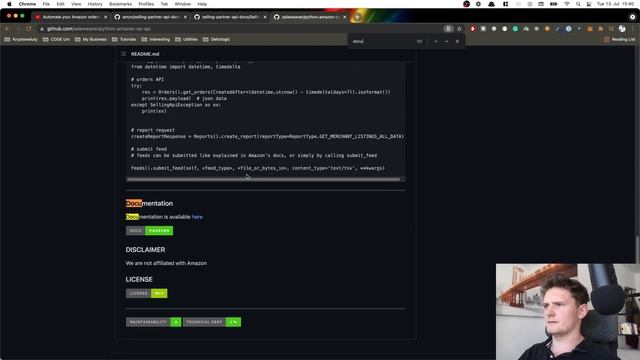
Task: Click the Wi-Fi status icon
Action: [567, 4]
